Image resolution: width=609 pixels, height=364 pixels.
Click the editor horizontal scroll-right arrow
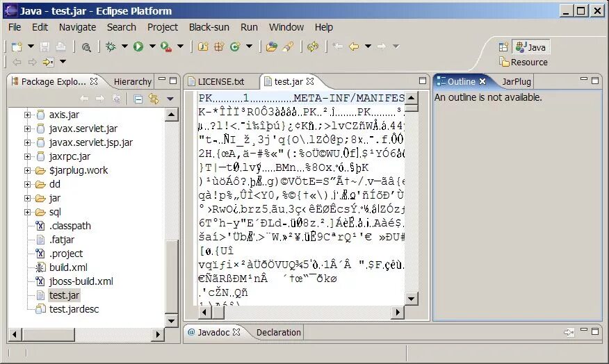pyautogui.click(x=398, y=312)
